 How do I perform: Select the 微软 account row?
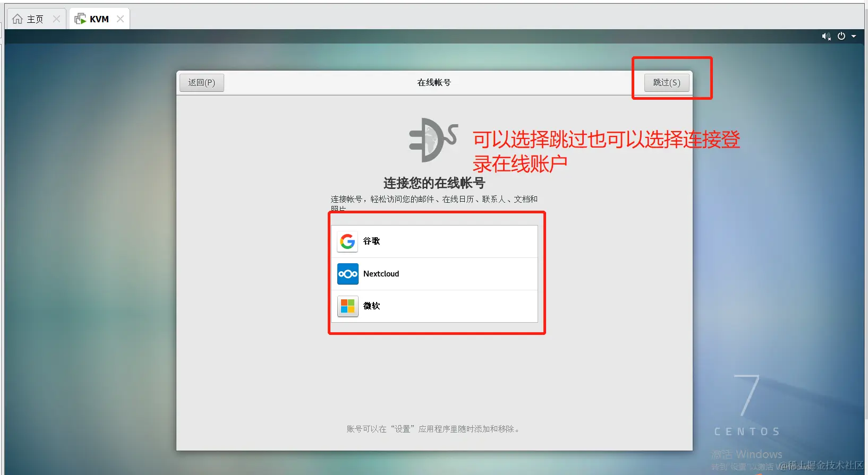435,306
